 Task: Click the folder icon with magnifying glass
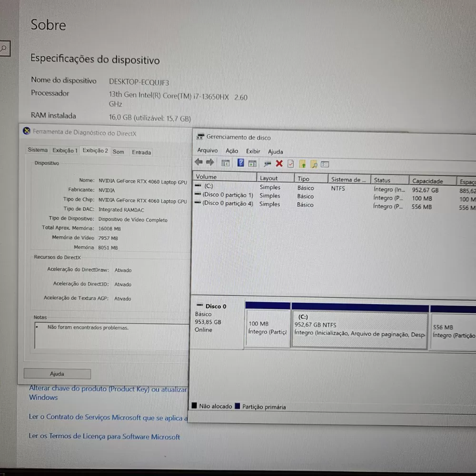coord(314,165)
